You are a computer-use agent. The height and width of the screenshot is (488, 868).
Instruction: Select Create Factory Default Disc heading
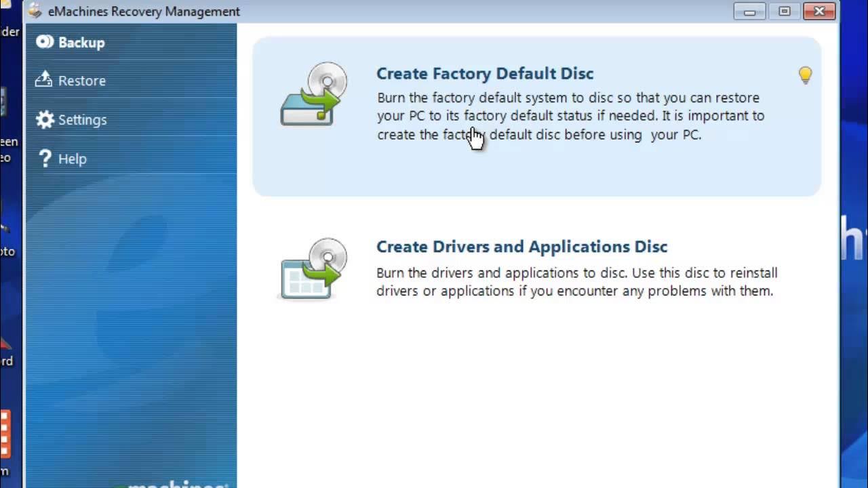pos(485,73)
